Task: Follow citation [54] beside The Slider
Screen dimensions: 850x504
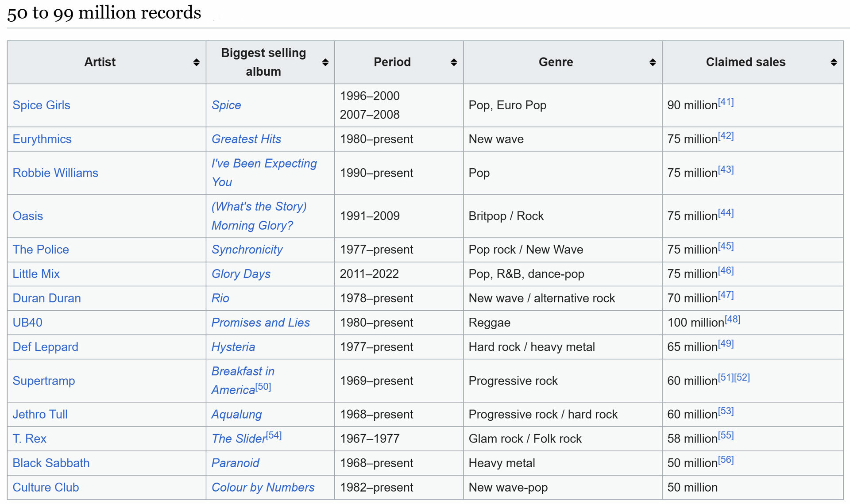Action: (x=274, y=436)
